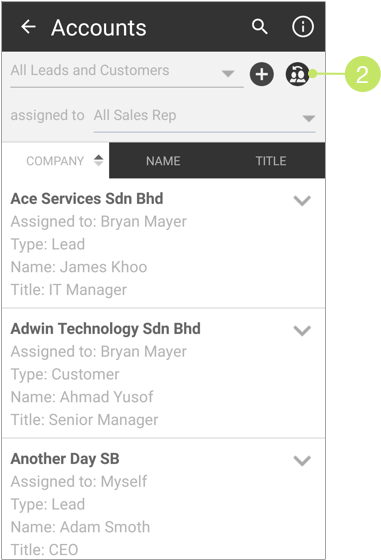Switch to the NAME sort tab
This screenshot has height=560, width=381.
pyautogui.click(x=163, y=161)
